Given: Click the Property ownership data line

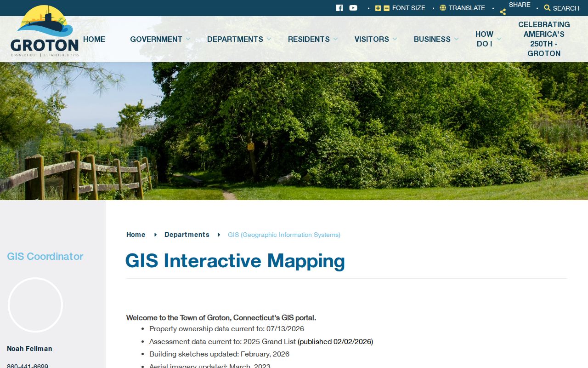Looking at the screenshot, I should pyautogui.click(x=226, y=329).
